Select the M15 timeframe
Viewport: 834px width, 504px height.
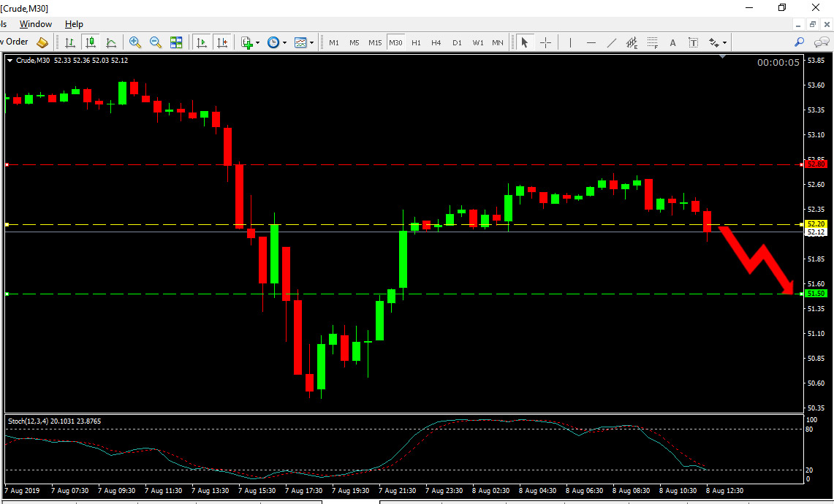pos(375,42)
